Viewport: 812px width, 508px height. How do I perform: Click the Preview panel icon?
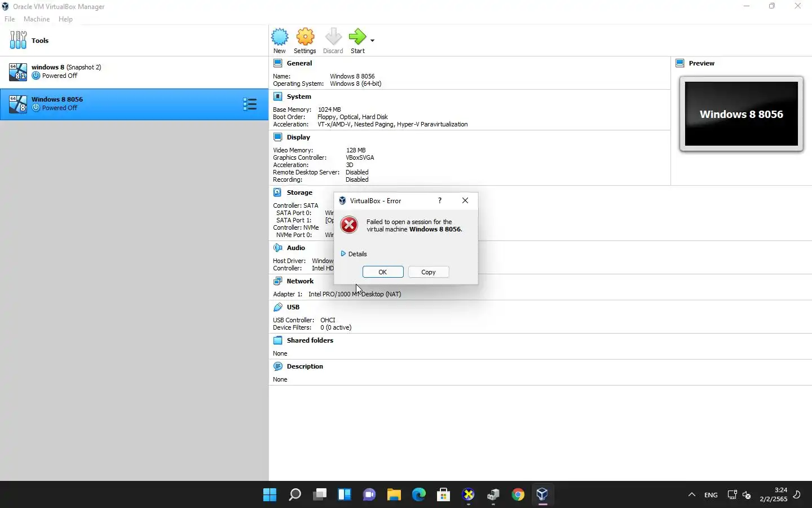coord(680,63)
